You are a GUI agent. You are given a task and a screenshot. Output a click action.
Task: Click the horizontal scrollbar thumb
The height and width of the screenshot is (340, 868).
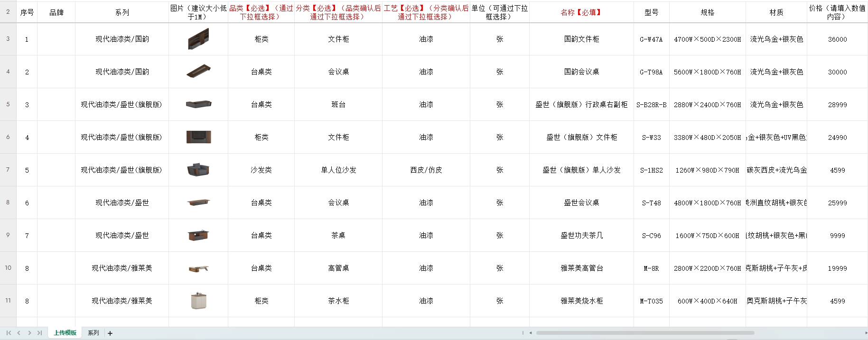pyautogui.click(x=644, y=333)
